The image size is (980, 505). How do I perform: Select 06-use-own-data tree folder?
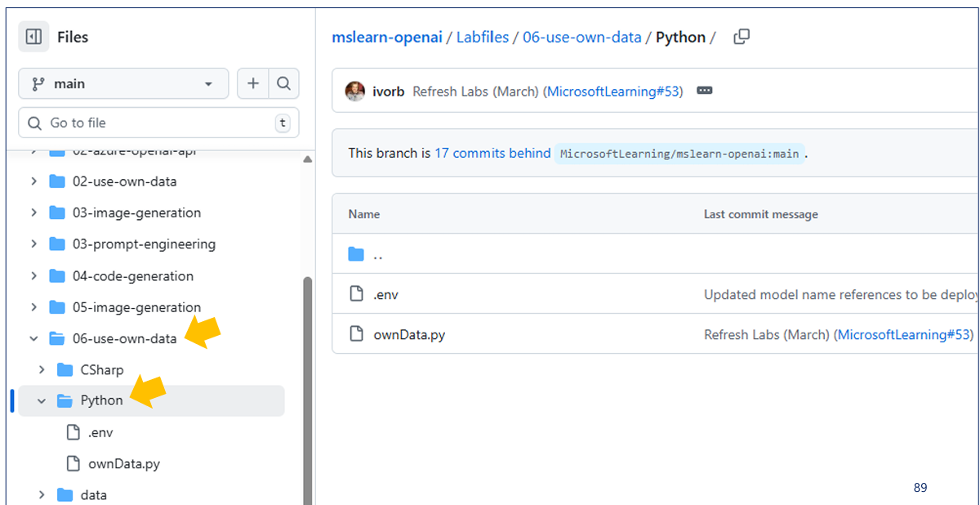coord(124,338)
